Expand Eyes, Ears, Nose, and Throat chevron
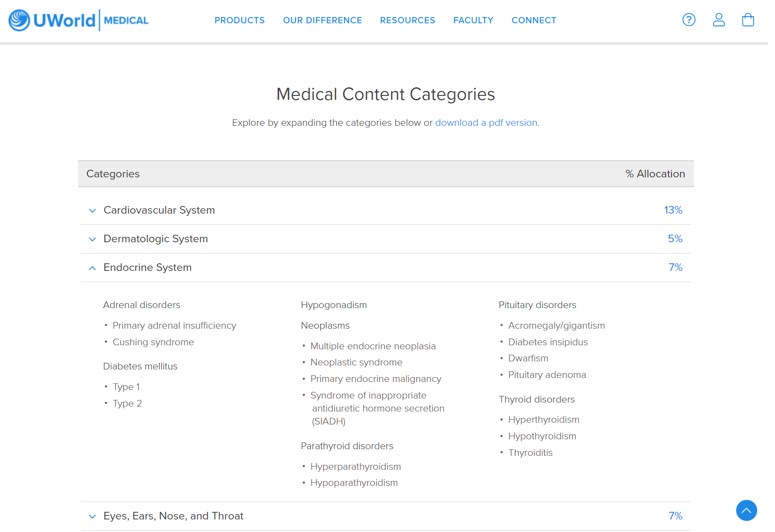775x532 pixels. 92,516
